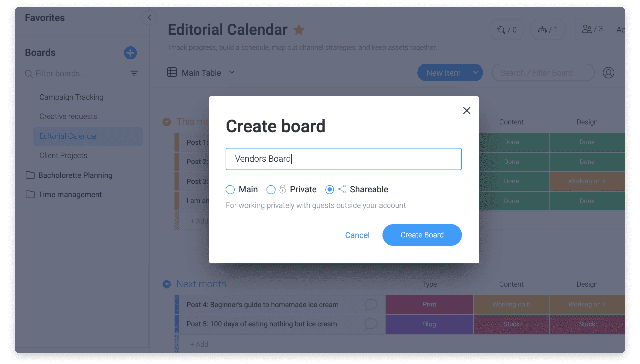The height and width of the screenshot is (364, 640).
Task: Click the user profile icon on the right
Action: (608, 73)
